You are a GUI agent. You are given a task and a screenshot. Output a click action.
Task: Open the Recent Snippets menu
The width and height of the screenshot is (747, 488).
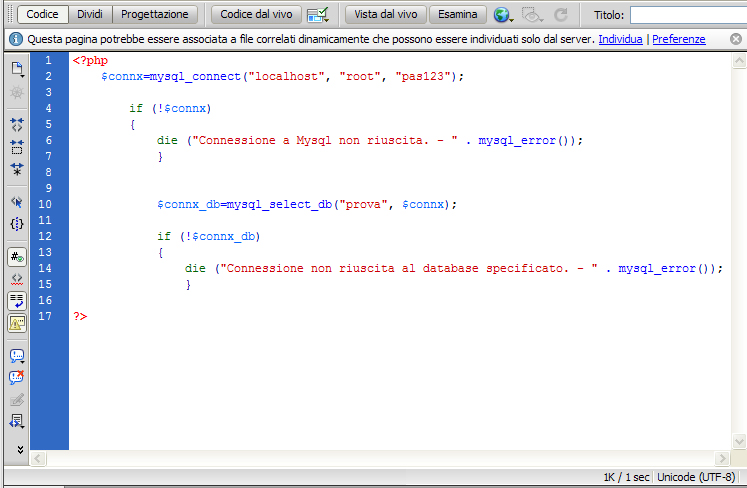[x=17, y=422]
